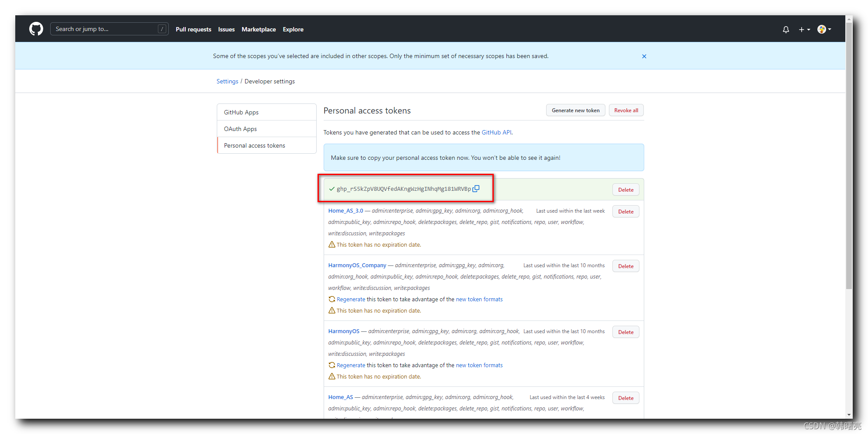Click 'Last used within the last week' text

click(570, 211)
